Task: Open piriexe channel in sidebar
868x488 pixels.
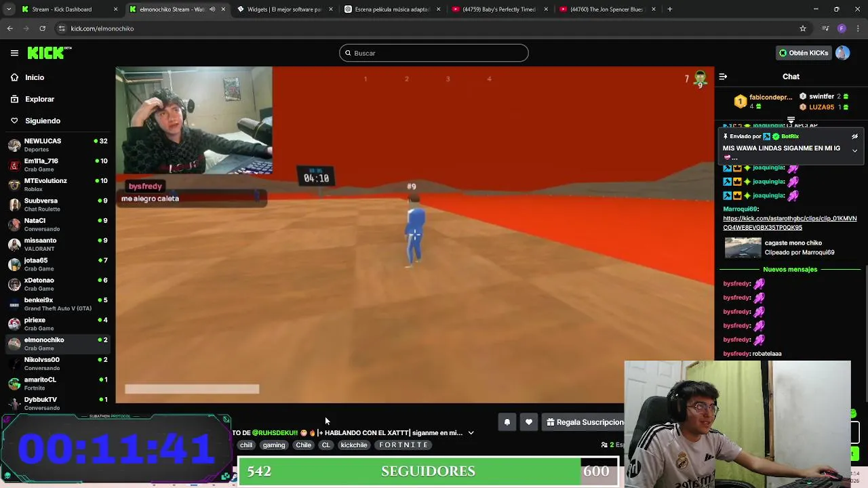Action: pyautogui.click(x=58, y=324)
